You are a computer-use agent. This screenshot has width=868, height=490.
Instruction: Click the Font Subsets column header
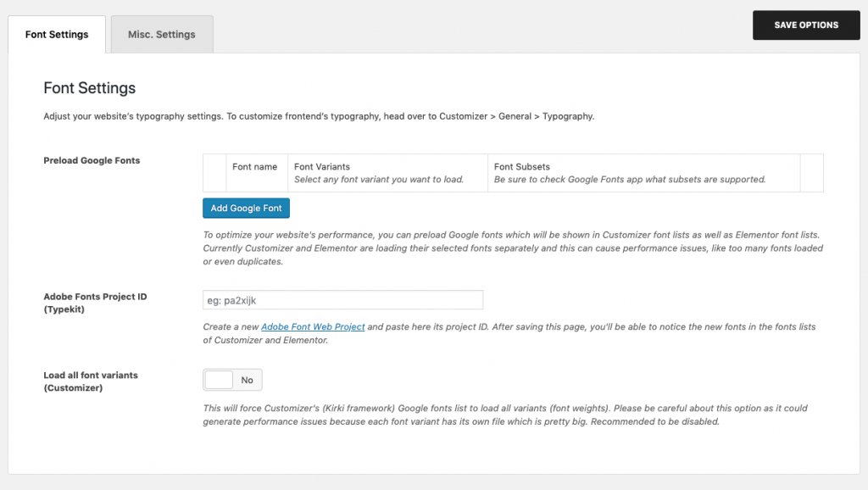[x=522, y=167]
